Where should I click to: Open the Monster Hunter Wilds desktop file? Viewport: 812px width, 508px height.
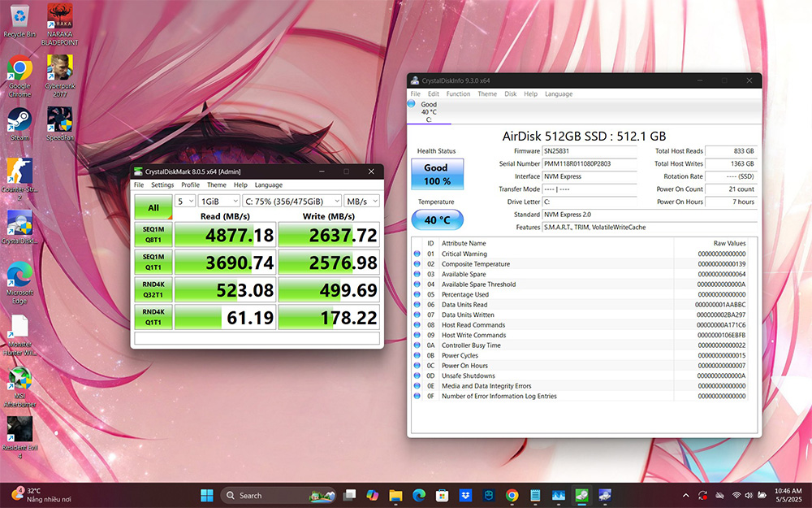coord(19,335)
